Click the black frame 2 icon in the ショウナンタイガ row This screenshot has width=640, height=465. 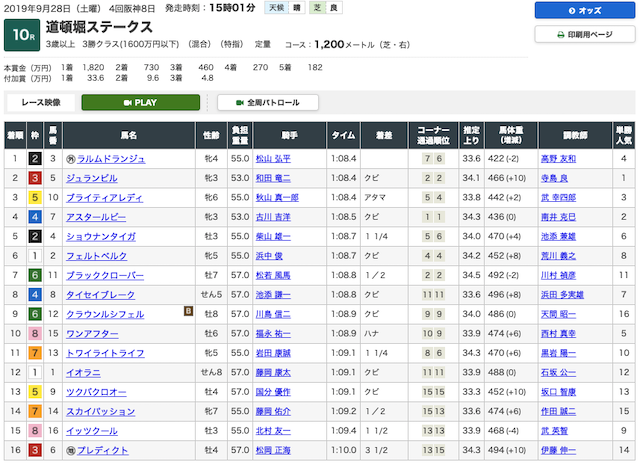coord(35,236)
